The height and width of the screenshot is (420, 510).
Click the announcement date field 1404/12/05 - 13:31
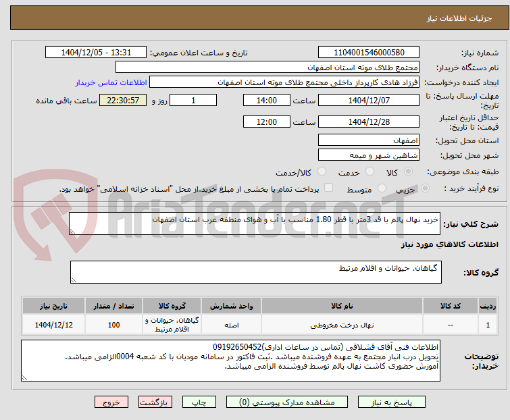point(96,53)
